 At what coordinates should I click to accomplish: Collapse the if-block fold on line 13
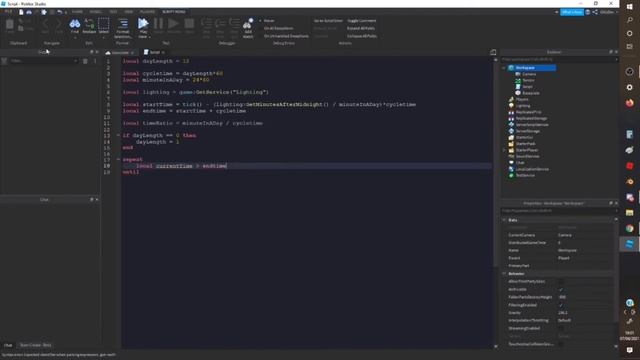point(118,135)
